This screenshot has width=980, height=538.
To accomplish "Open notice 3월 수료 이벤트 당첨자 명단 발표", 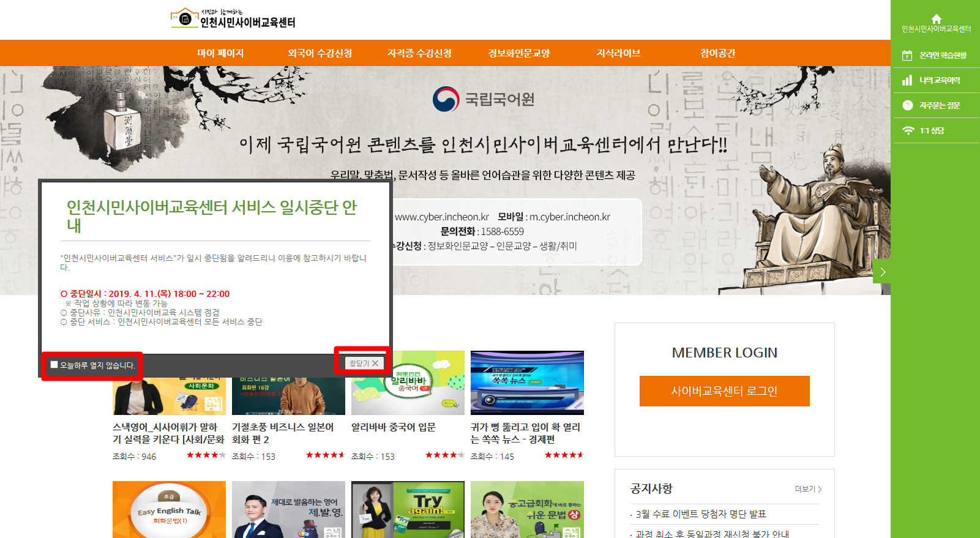I will 701,514.
